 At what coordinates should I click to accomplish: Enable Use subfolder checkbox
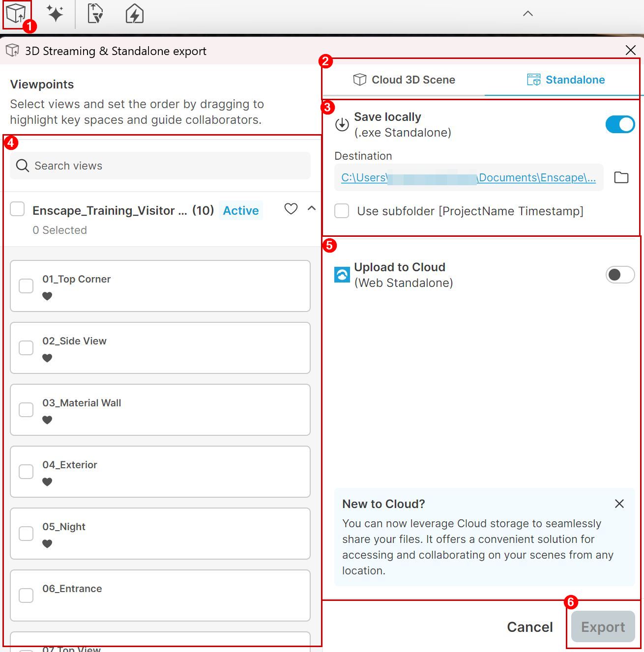(x=342, y=211)
